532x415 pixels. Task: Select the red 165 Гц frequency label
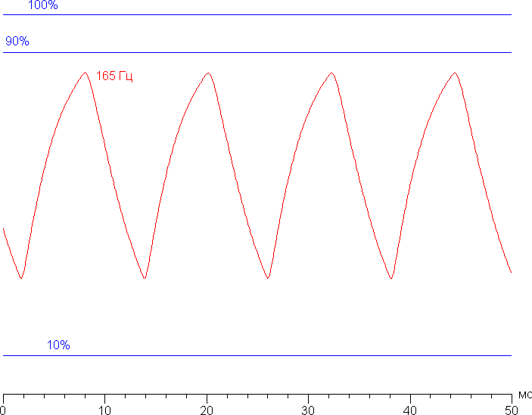(114, 76)
